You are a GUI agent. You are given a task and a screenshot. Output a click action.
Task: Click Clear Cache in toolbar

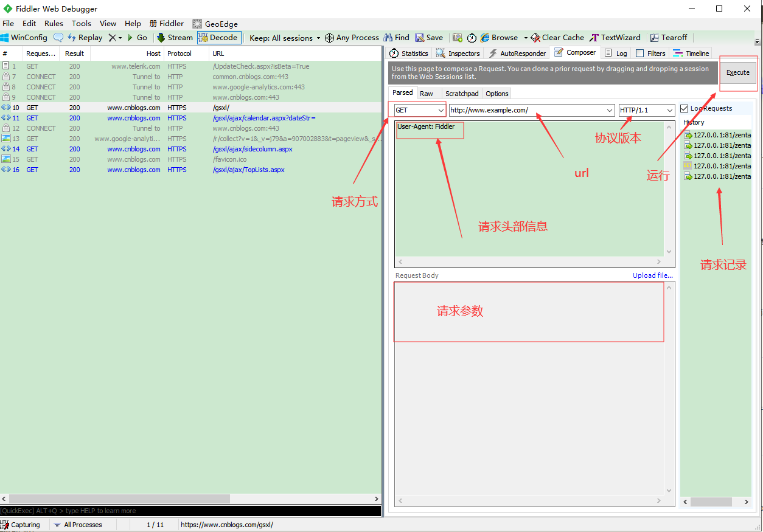(x=557, y=38)
